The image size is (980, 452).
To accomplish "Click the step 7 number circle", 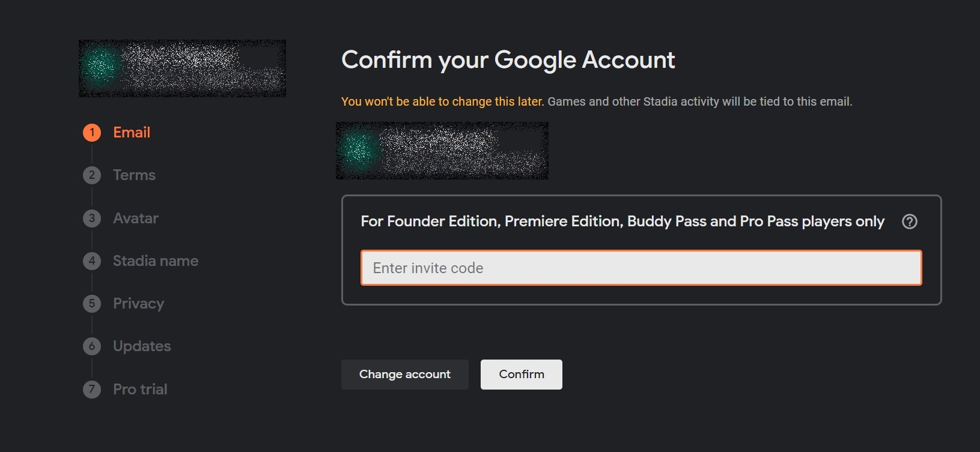I will click(92, 390).
